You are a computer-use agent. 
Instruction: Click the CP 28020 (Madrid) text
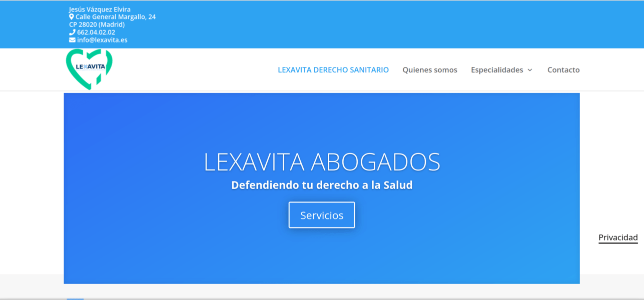[x=97, y=24]
